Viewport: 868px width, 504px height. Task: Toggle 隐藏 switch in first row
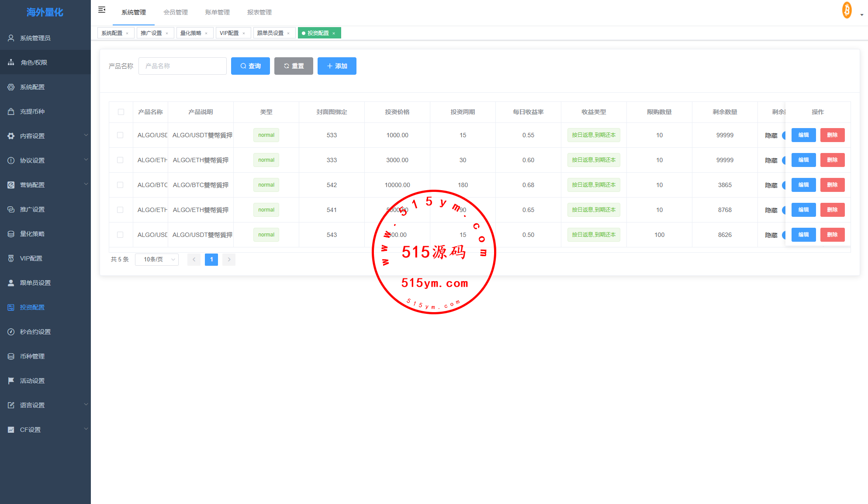784,136
